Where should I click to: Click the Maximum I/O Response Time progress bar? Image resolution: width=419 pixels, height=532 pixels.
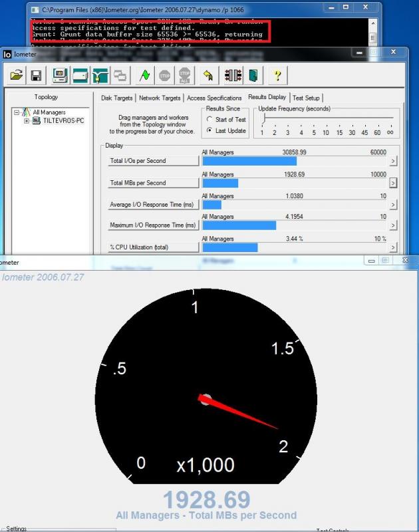[x=295, y=225]
